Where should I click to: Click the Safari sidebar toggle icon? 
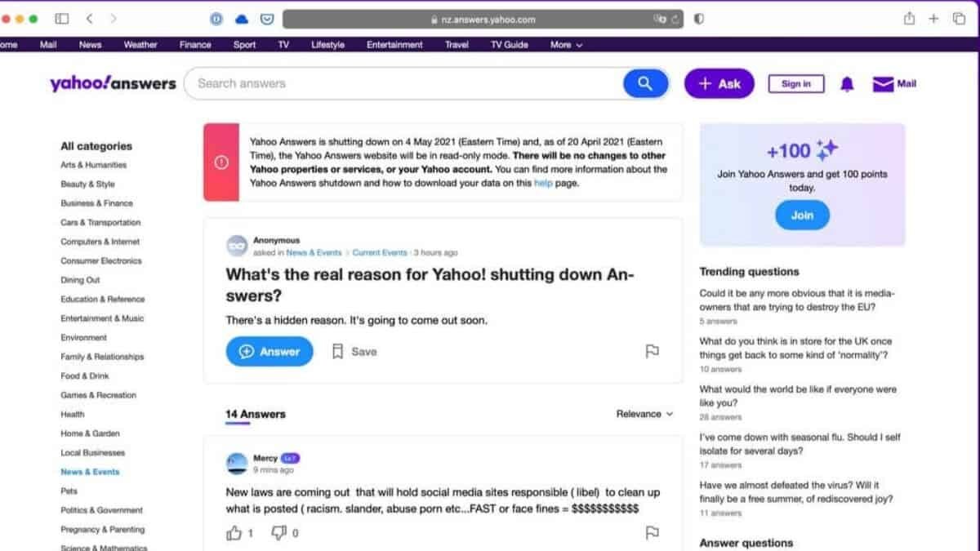click(x=62, y=18)
